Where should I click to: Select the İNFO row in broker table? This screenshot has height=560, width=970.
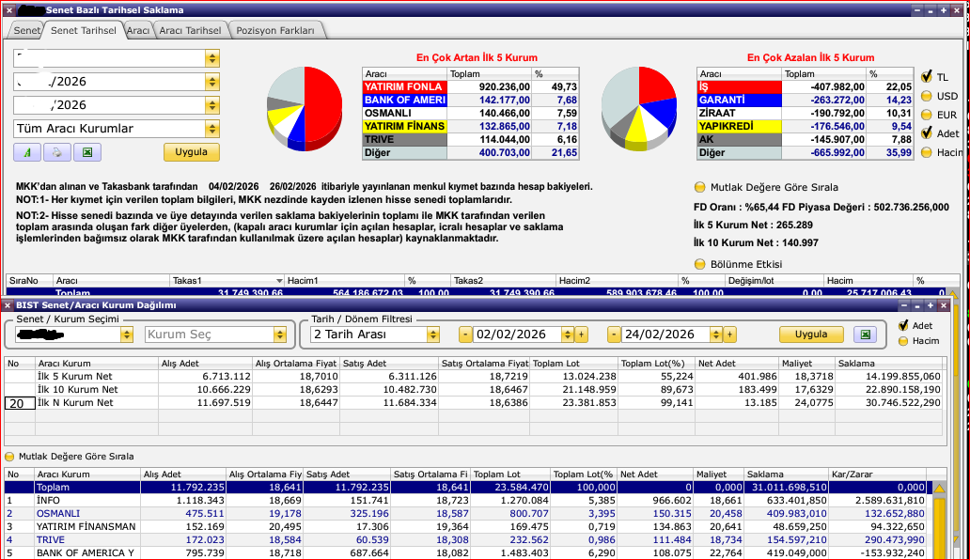tap(469, 500)
